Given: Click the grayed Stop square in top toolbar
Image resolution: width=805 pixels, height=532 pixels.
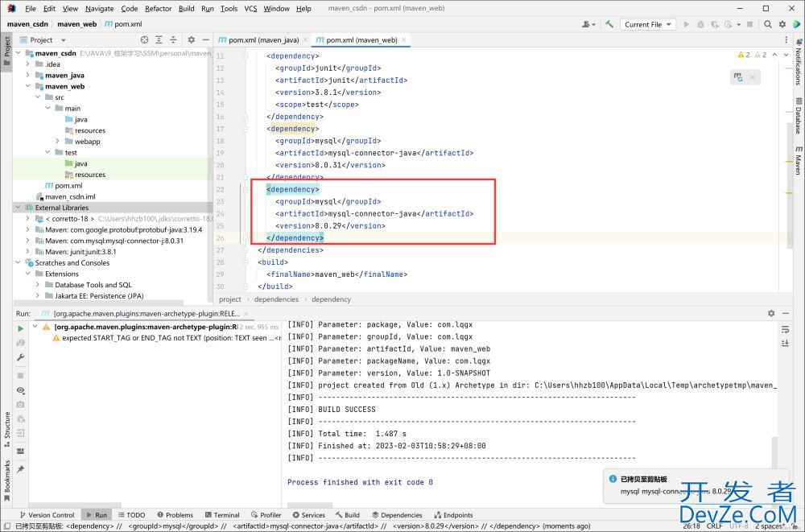Looking at the screenshot, I should click(x=750, y=24).
